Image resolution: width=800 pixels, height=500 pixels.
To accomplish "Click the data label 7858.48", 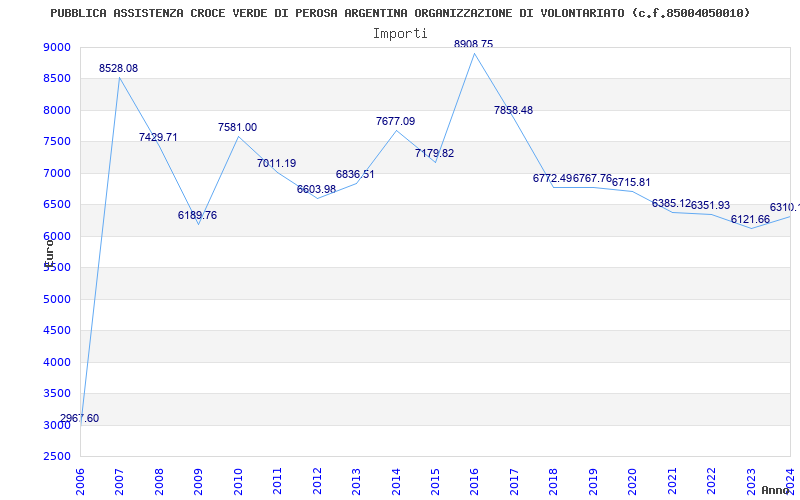I will 513,110.
